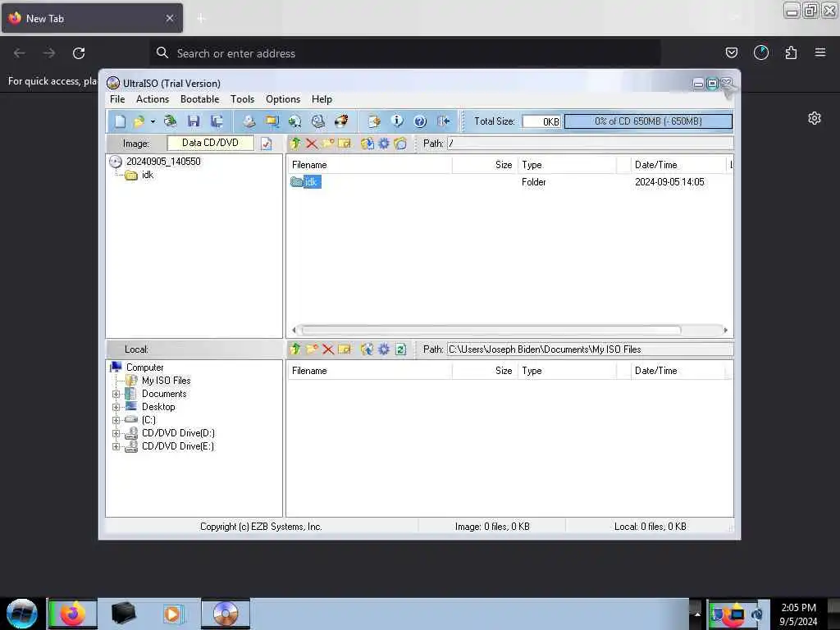Open the Tools menu
This screenshot has width=840, height=630.
point(242,99)
